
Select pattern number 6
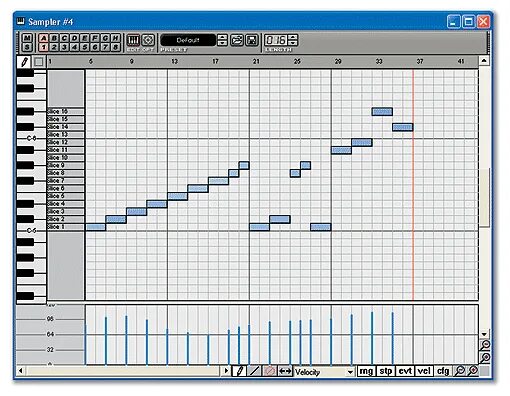[x=95, y=47]
